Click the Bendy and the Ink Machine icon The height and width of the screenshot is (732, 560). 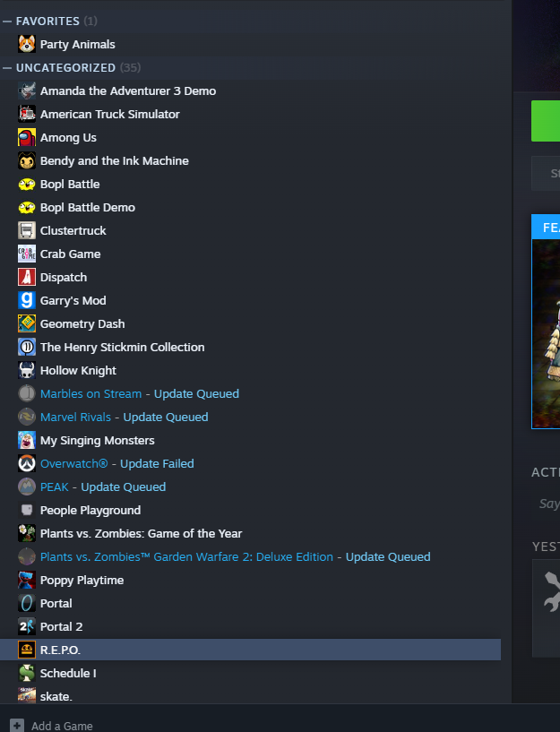click(27, 161)
